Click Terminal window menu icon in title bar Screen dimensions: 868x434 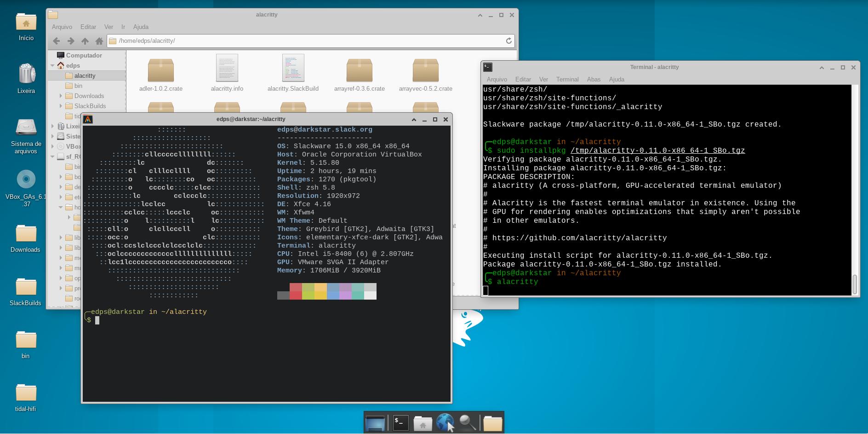tap(488, 67)
